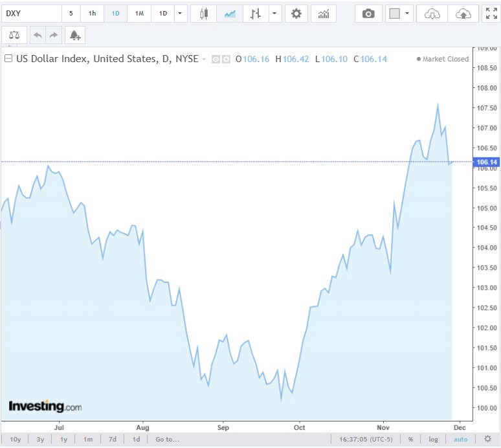The height and width of the screenshot is (448, 501).
Task: Open compare symbols with the scales icon
Action: click(x=15, y=36)
